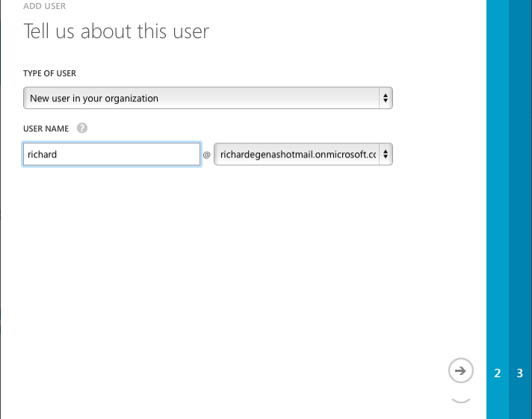532x419 pixels.
Task: Click the @ symbol between the name fields
Action: pyautogui.click(x=207, y=155)
